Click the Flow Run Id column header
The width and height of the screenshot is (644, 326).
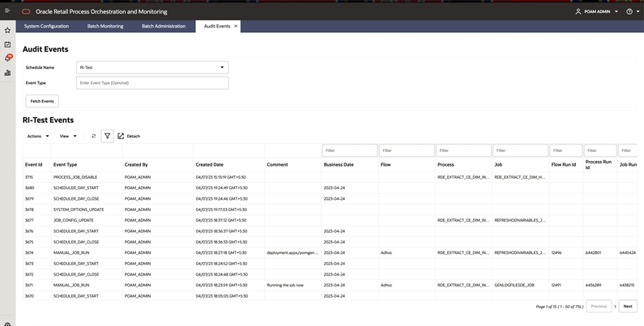(564, 164)
